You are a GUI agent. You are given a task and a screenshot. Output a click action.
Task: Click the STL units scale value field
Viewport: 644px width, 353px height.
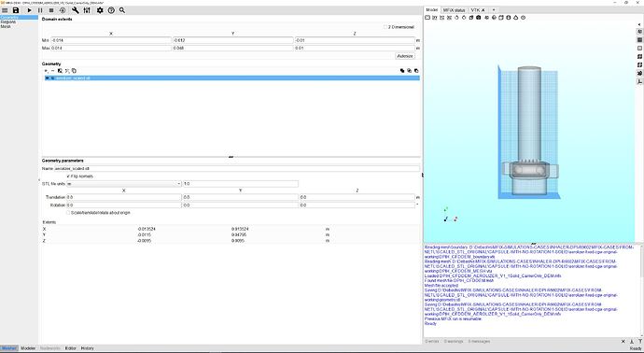(241, 184)
